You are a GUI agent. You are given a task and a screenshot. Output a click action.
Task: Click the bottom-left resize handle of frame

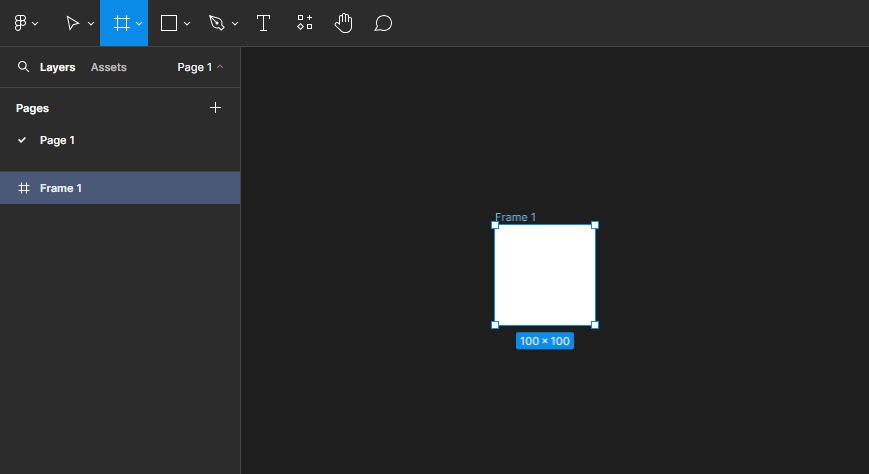coord(495,325)
